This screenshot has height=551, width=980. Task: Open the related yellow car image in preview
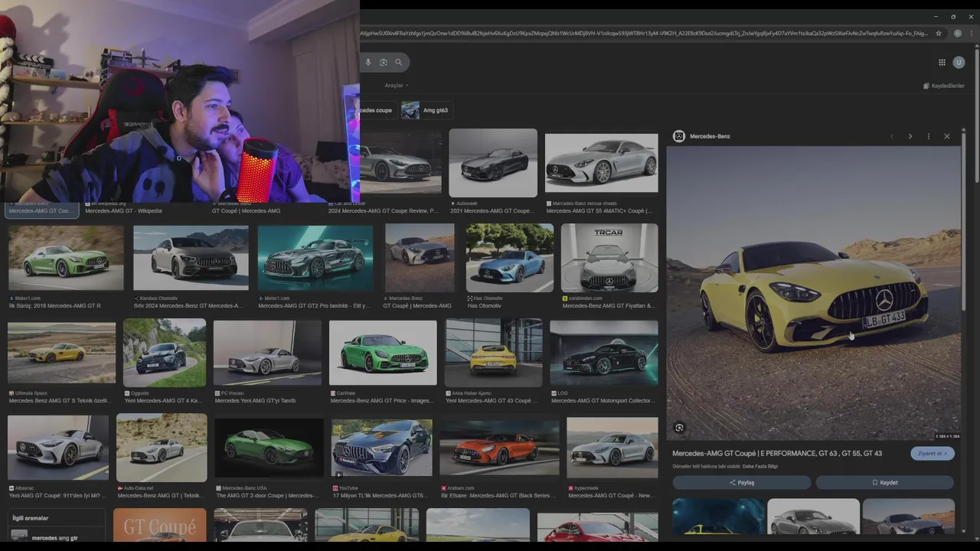tap(718, 517)
